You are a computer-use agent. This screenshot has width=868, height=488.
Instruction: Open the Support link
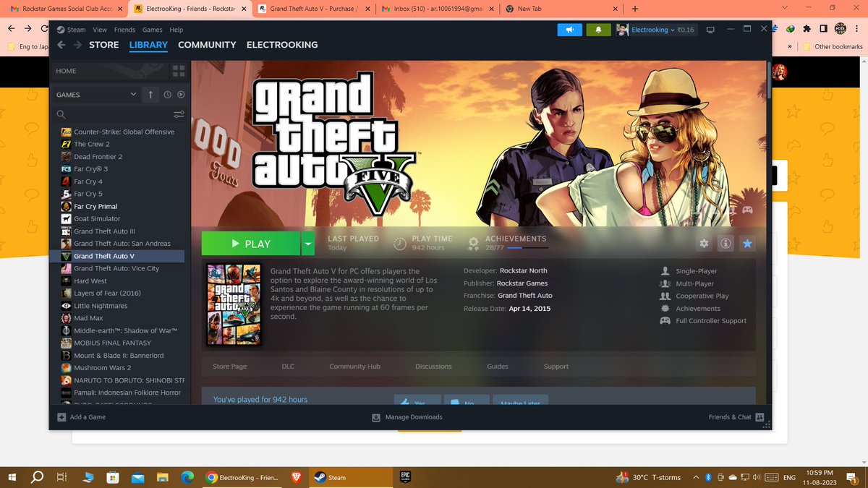click(x=556, y=367)
